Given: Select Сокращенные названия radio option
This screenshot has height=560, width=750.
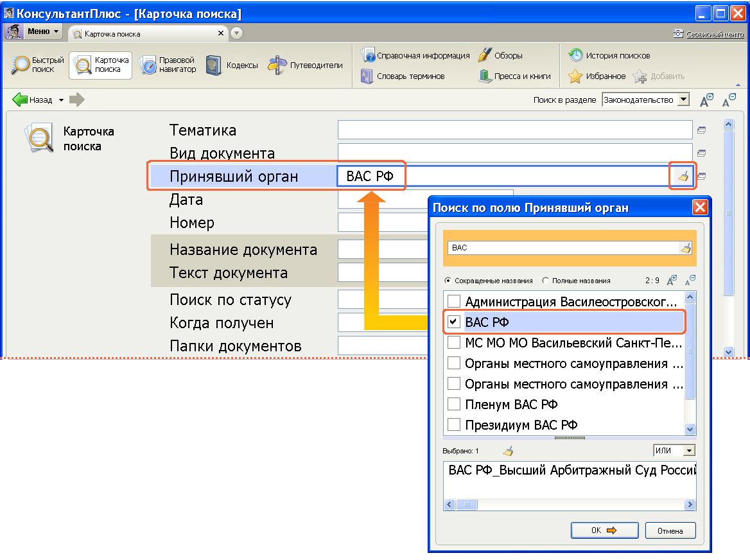Looking at the screenshot, I should click(448, 280).
